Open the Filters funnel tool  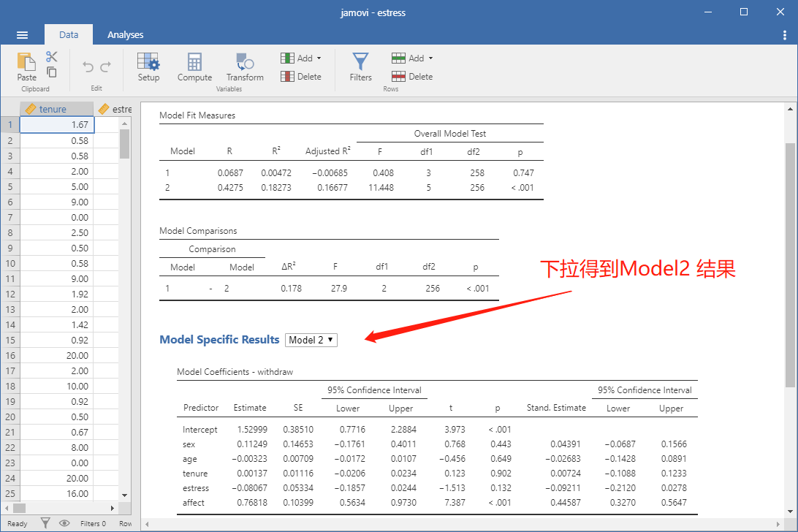point(360,66)
